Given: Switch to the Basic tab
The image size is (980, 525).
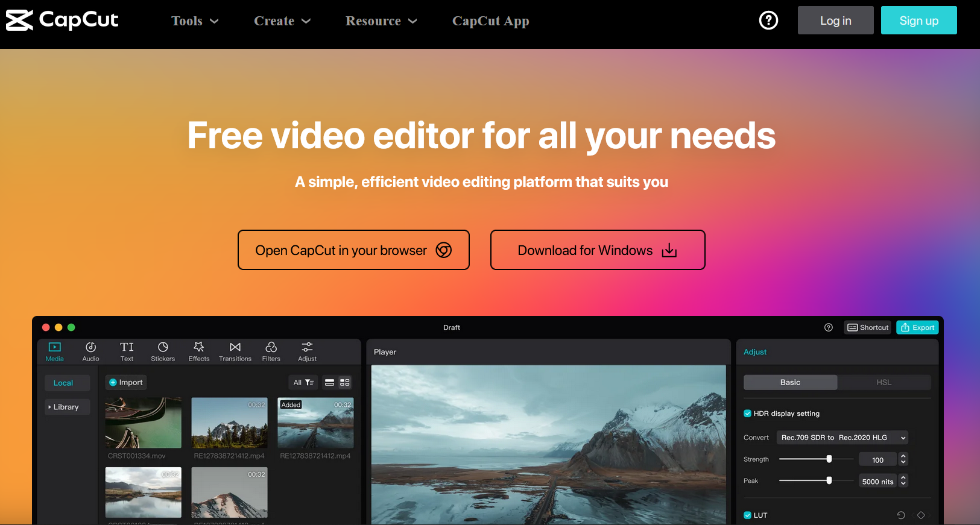Looking at the screenshot, I should 790,382.
